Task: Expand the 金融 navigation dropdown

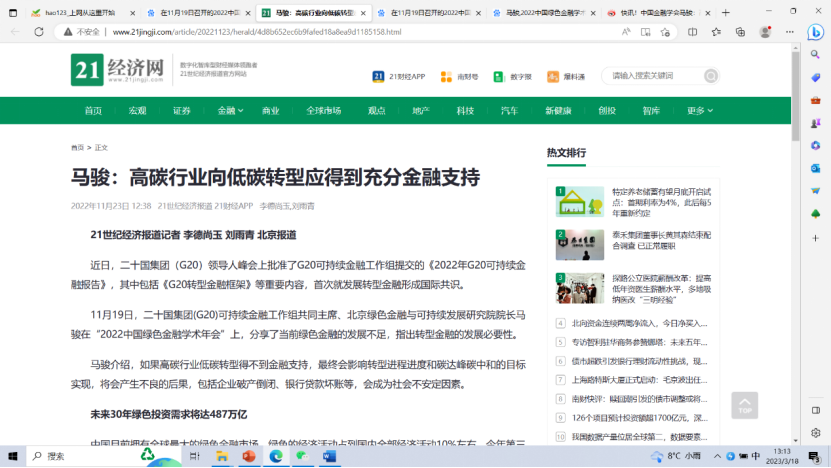Action: [231, 110]
